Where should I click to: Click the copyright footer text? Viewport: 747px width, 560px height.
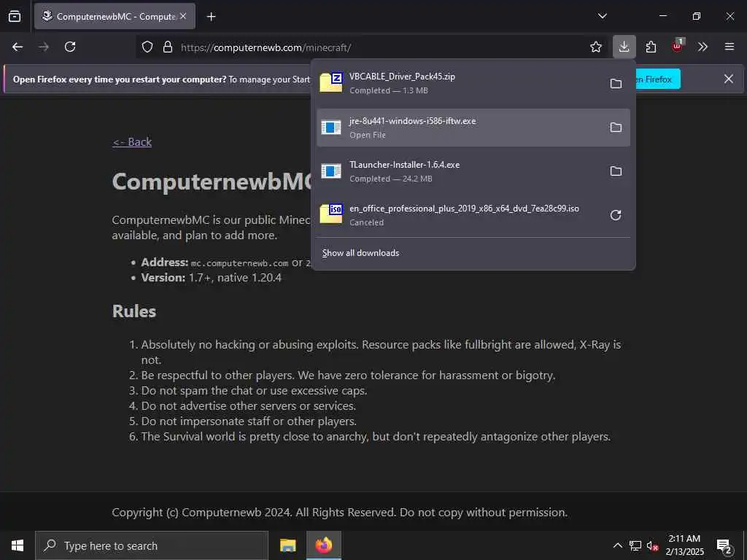tap(340, 513)
